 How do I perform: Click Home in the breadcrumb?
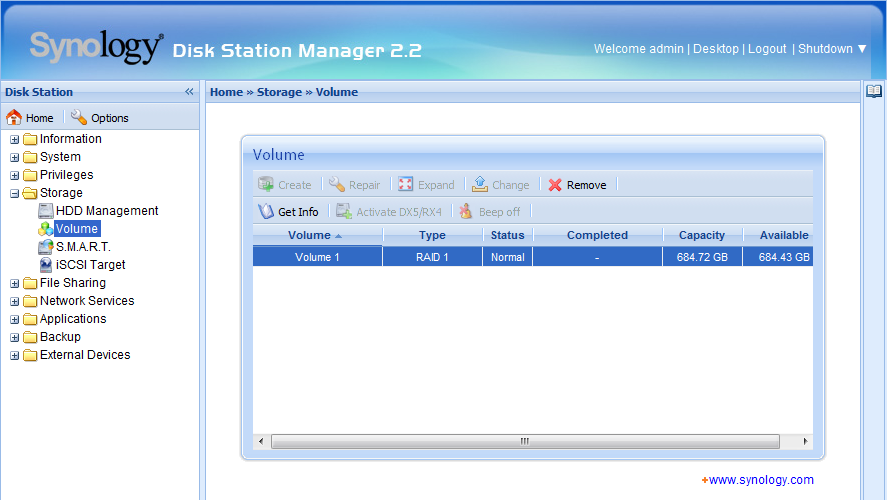click(226, 92)
